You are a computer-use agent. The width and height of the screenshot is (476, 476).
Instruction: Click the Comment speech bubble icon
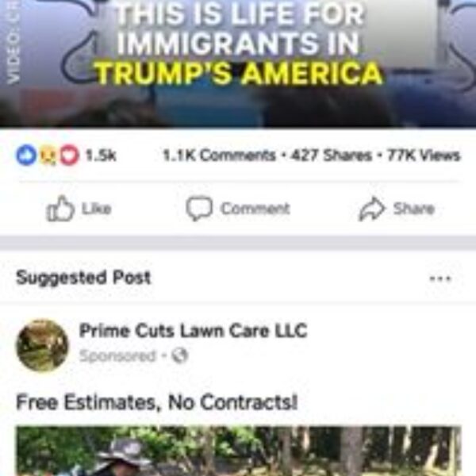[x=199, y=209]
